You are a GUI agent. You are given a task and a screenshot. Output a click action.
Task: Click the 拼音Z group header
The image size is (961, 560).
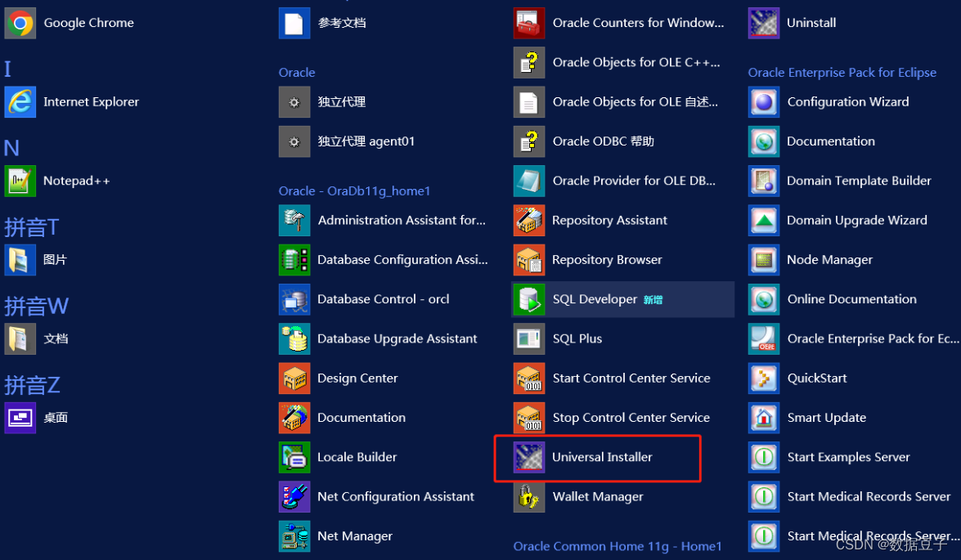point(33,385)
